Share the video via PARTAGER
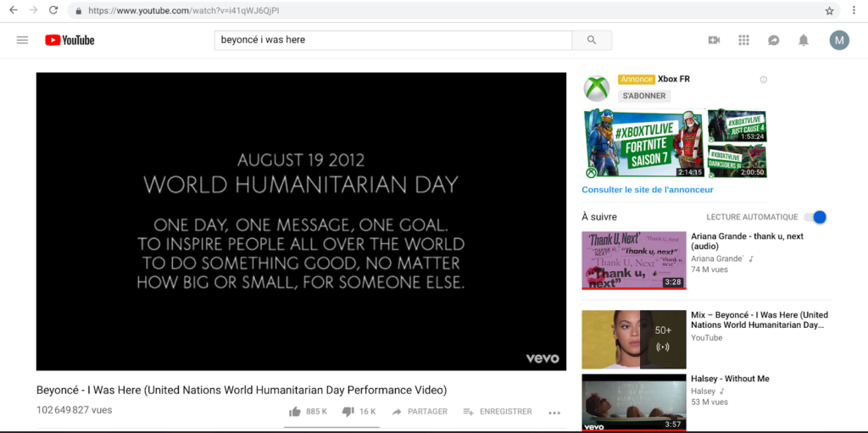868x433 pixels. coord(419,412)
